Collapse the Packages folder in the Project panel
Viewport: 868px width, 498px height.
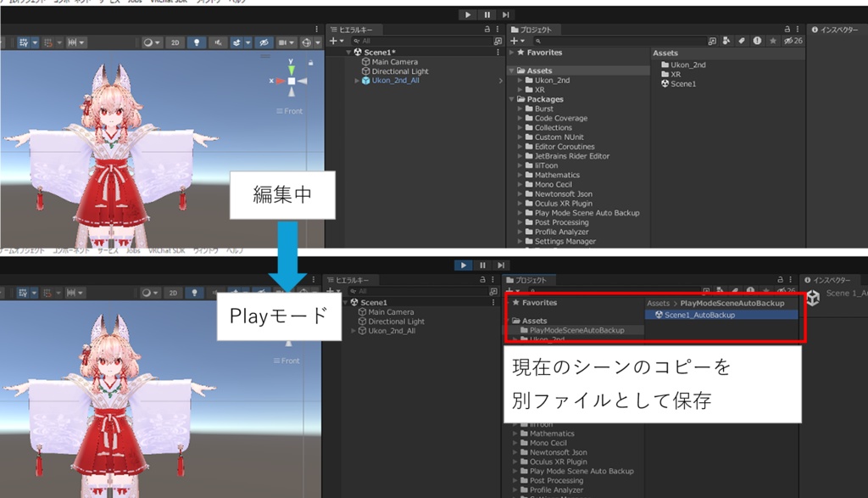[x=510, y=99]
